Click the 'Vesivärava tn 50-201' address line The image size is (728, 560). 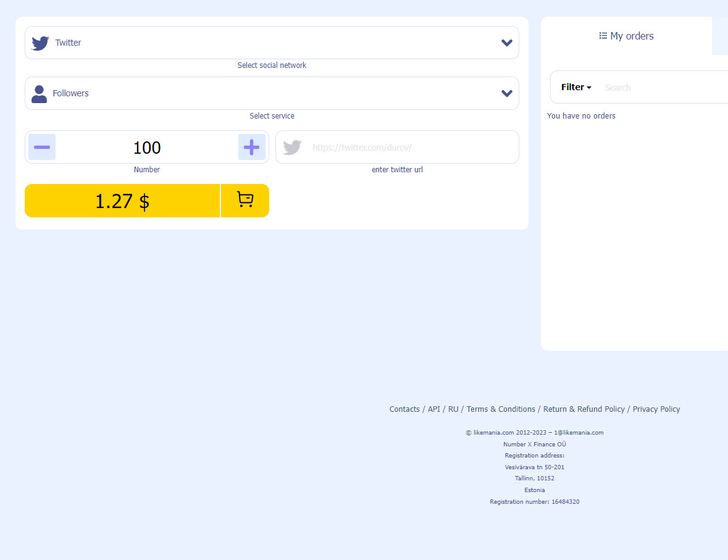(x=534, y=467)
